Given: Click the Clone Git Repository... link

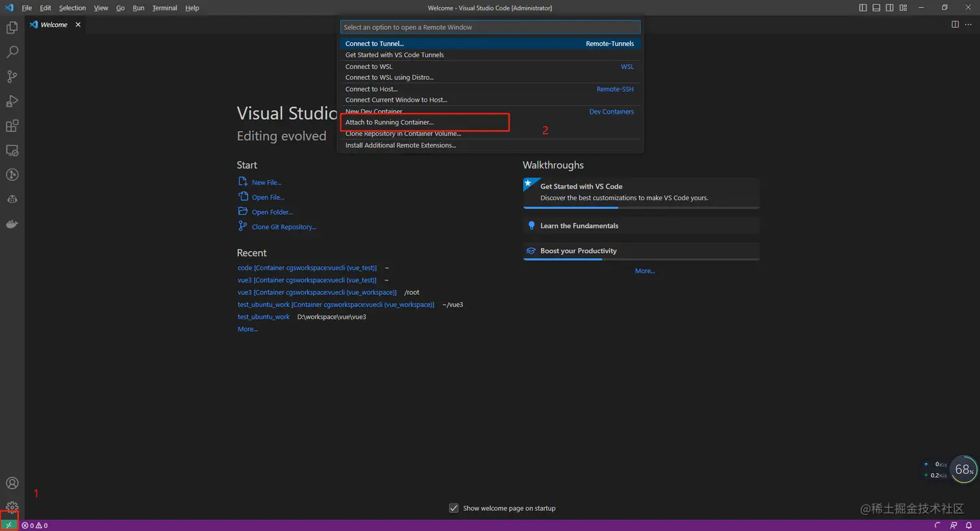Looking at the screenshot, I should point(284,227).
